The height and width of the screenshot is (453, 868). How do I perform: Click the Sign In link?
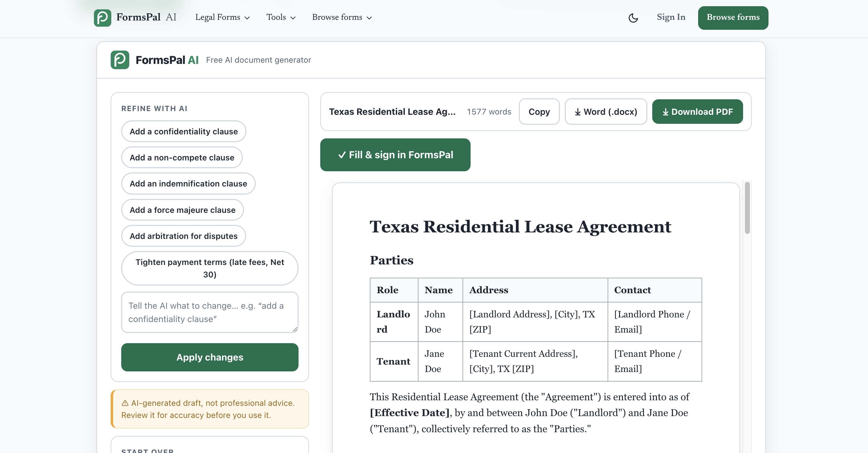671,17
